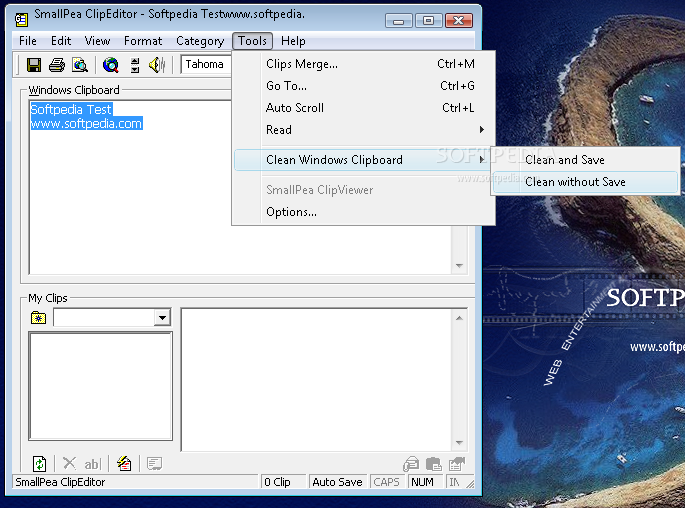Expand the Read submenu
Viewport: 685px width, 508px height.
364,130
